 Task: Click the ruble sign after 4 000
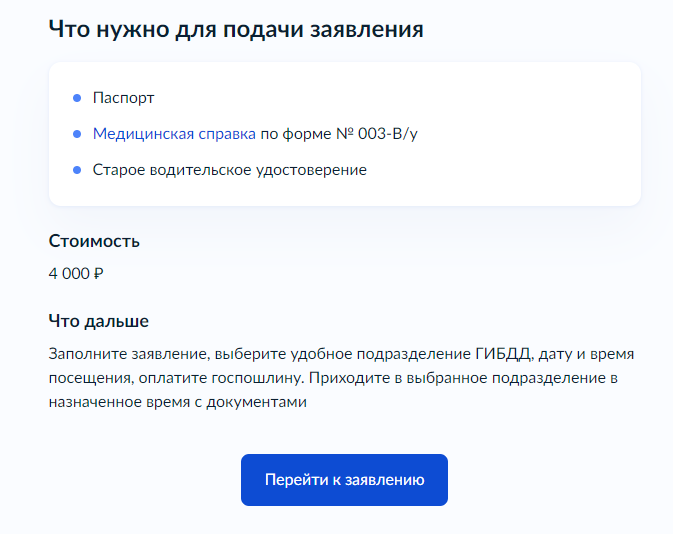click(x=98, y=272)
